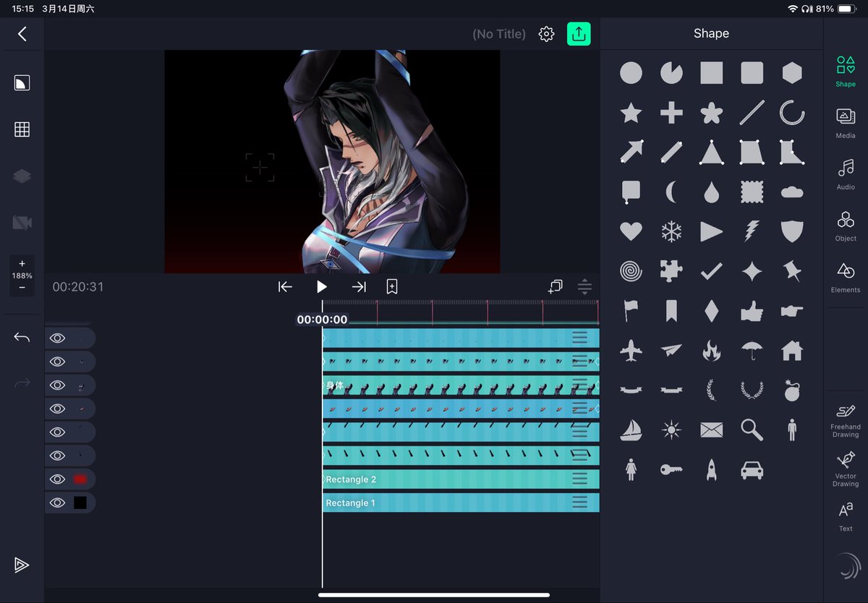
Task: Go back with the top-left arrow
Action: (x=22, y=34)
